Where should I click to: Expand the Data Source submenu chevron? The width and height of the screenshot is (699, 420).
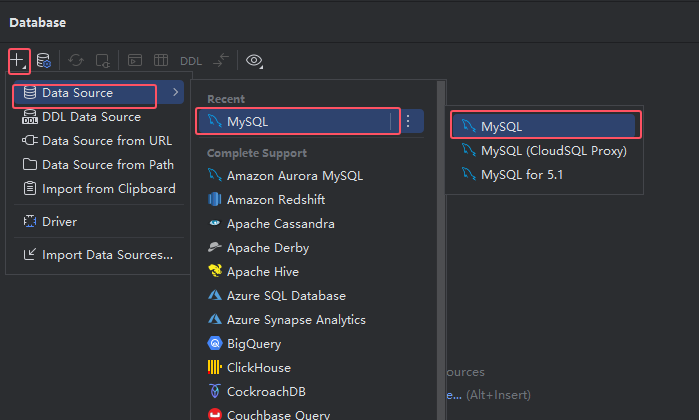tap(176, 92)
